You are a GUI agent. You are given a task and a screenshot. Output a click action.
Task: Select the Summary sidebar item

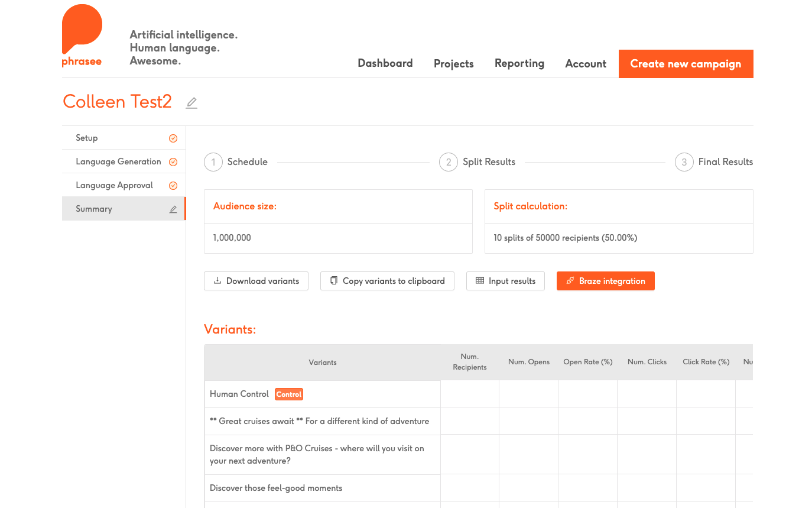pos(124,209)
